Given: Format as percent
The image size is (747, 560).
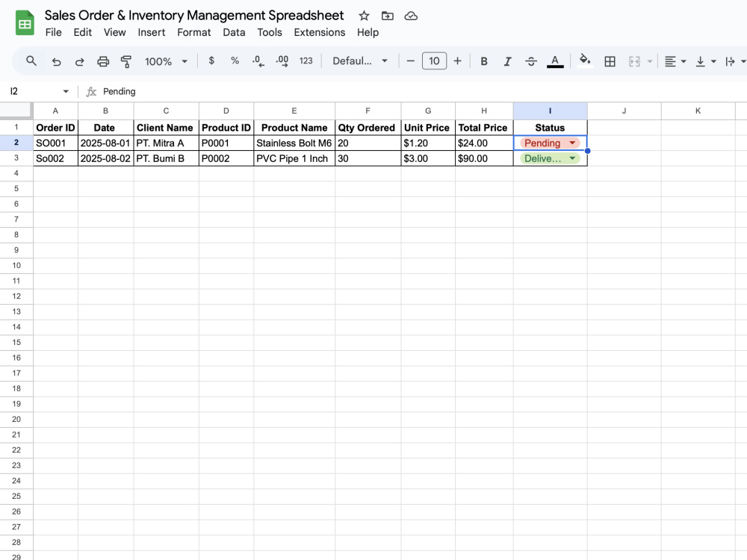Looking at the screenshot, I should click(x=235, y=61).
